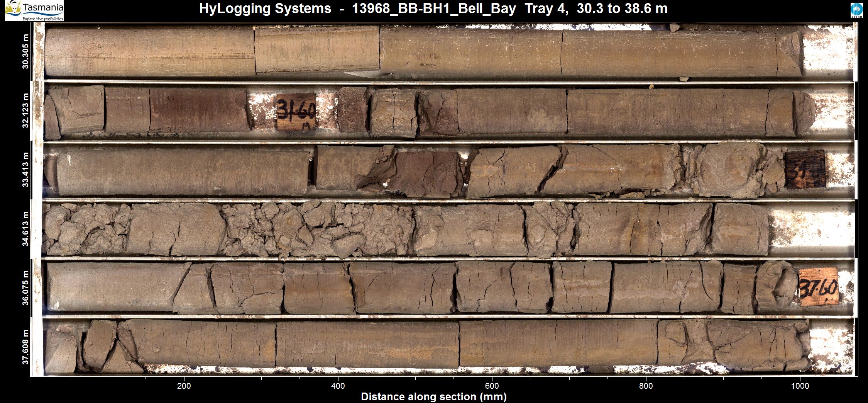This screenshot has height=403, width=868.
Task: Click the 1000 tick on distance axis
Action: [800, 386]
